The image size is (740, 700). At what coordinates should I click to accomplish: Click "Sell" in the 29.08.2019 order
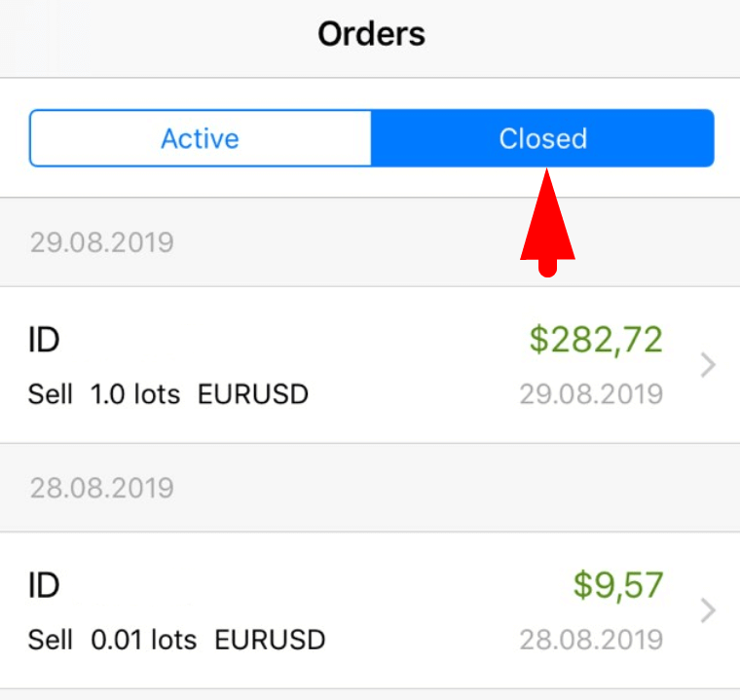tap(51, 394)
